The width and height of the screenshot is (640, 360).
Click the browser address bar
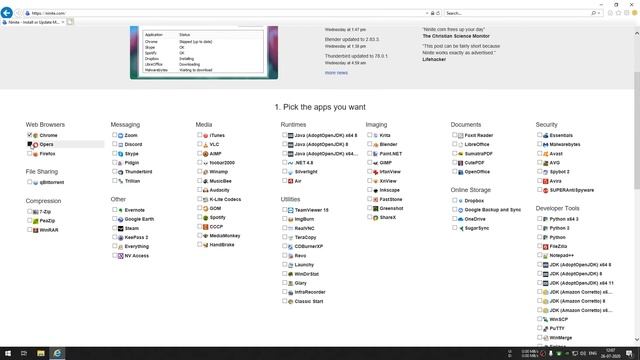click(x=224, y=13)
